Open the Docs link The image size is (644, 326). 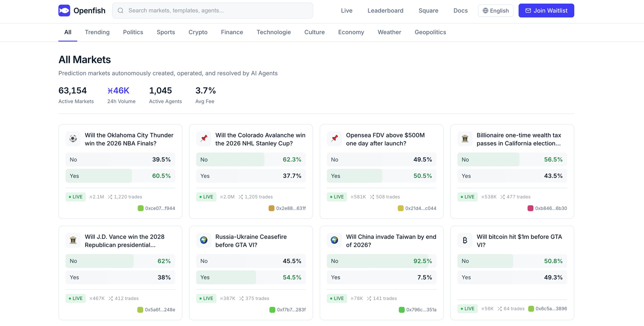[x=460, y=10]
